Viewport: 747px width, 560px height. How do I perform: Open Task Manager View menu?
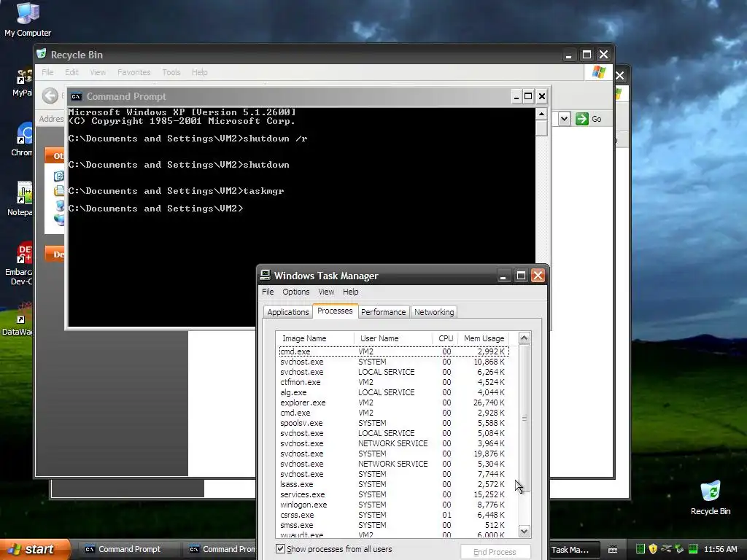[x=326, y=292]
